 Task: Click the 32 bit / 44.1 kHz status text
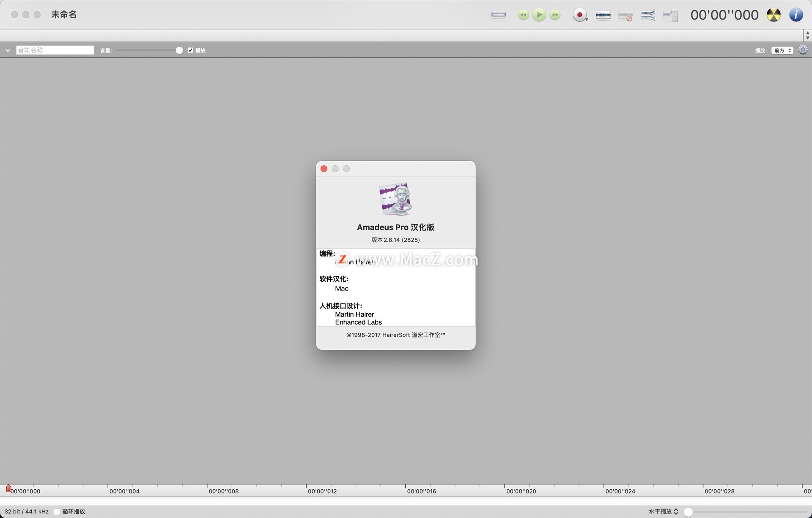[x=27, y=512]
